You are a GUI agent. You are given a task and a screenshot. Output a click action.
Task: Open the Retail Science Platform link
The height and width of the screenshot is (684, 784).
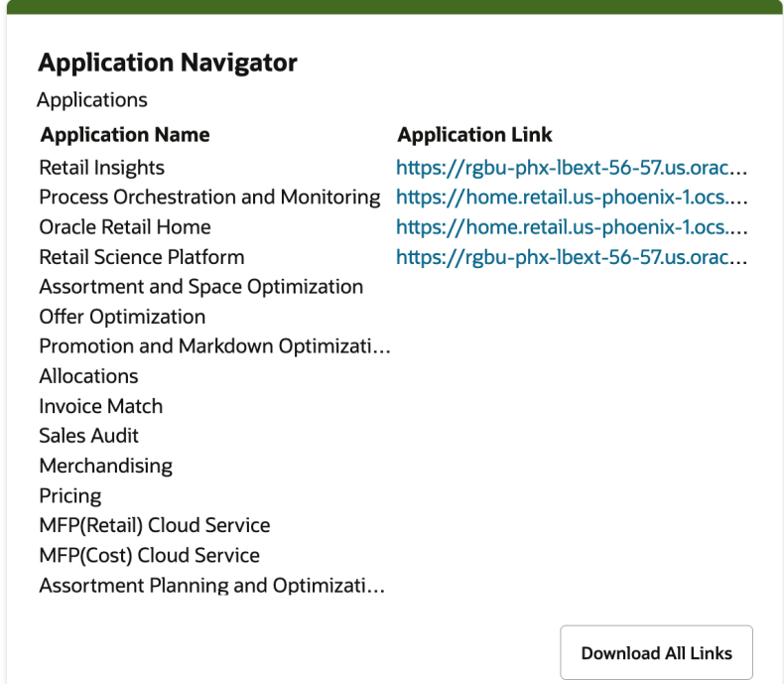click(572, 257)
